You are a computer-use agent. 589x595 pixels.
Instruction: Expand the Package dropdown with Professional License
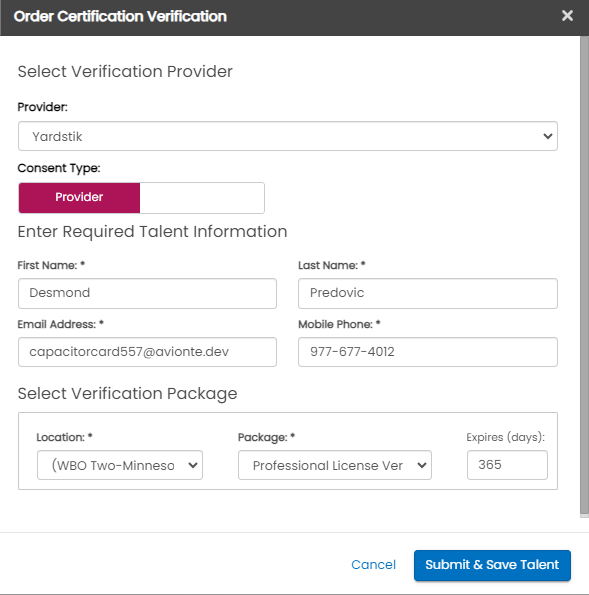tap(335, 465)
